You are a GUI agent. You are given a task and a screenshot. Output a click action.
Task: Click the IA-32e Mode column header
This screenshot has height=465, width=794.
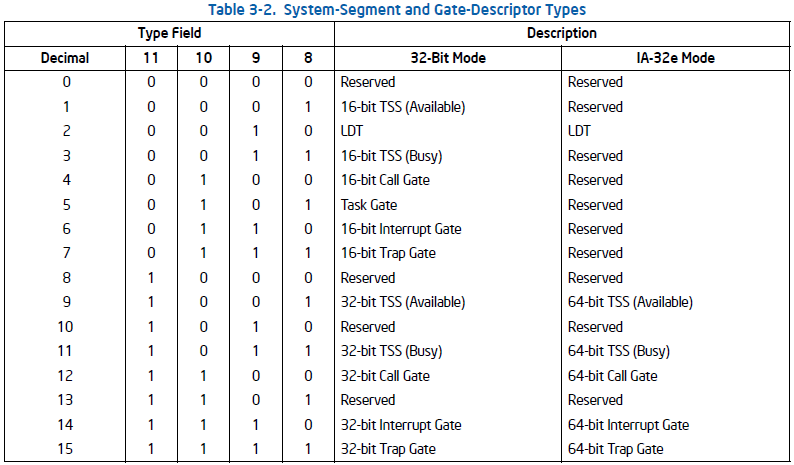(675, 57)
